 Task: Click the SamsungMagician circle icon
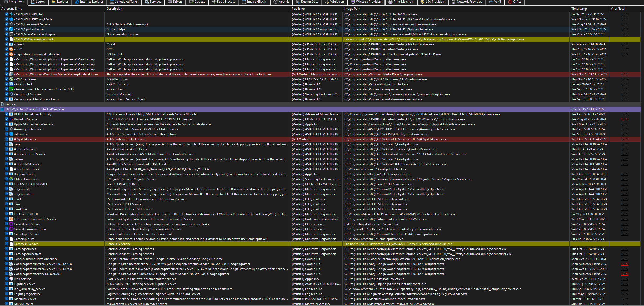pos(11,94)
